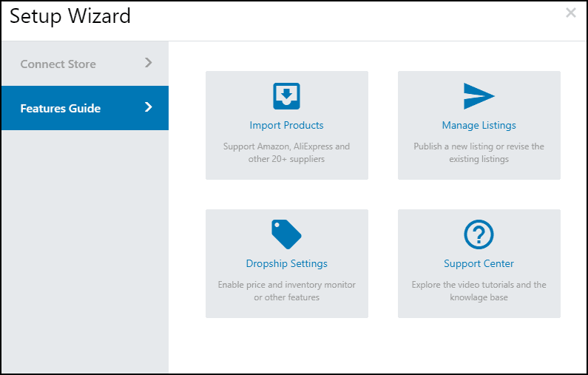
Task: Click the 'other 20+ suppliers' text line
Action: [286, 159]
